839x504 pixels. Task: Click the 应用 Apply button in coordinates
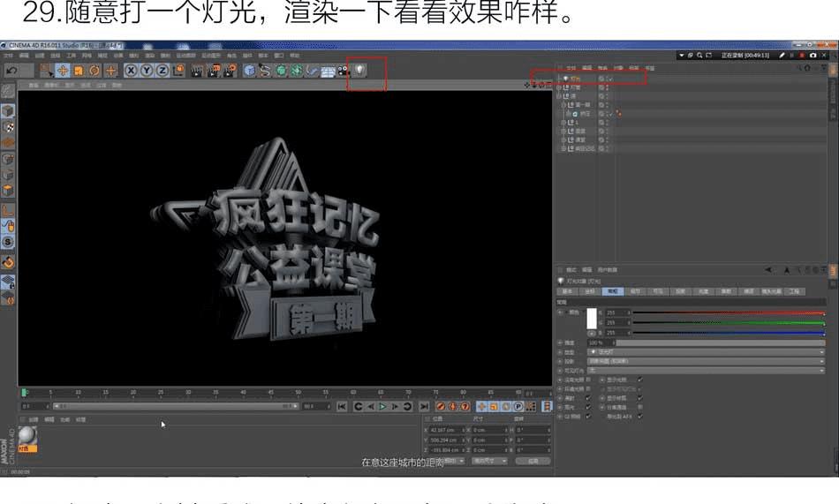coord(533,462)
